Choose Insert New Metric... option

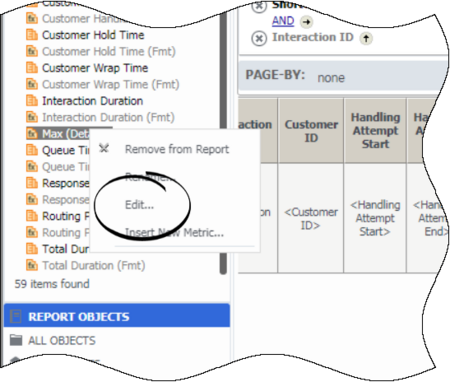pos(174,232)
